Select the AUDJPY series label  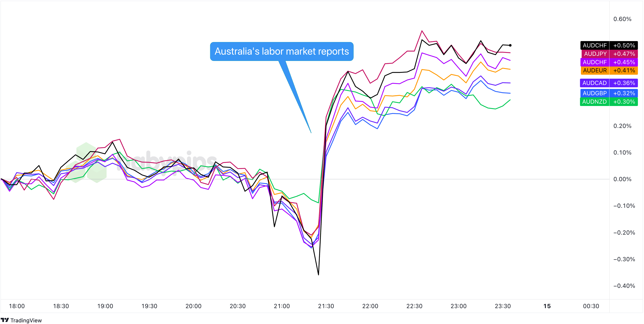click(x=595, y=54)
